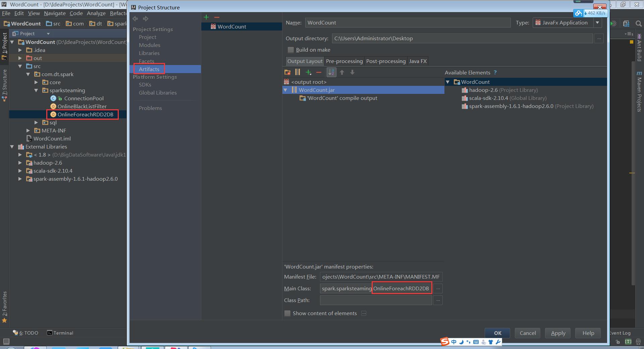Create archive icon in Output Layout toolbar
The width and height of the screenshot is (644, 349).
[298, 72]
